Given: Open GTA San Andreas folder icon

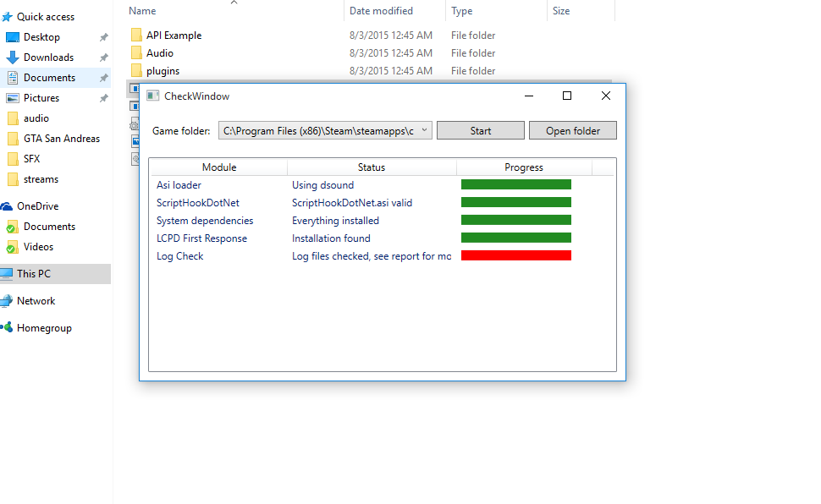Looking at the screenshot, I should point(13,139).
